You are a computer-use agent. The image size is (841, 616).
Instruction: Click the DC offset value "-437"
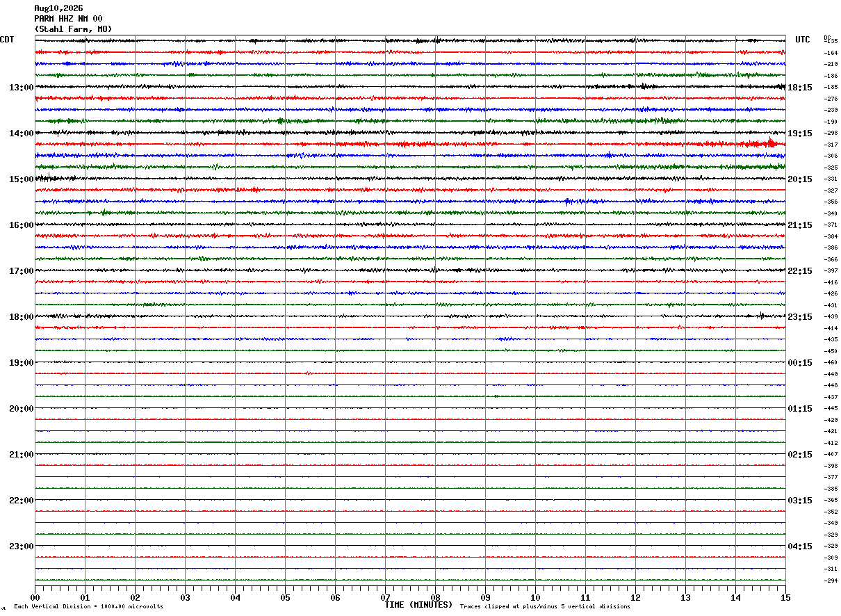click(831, 397)
